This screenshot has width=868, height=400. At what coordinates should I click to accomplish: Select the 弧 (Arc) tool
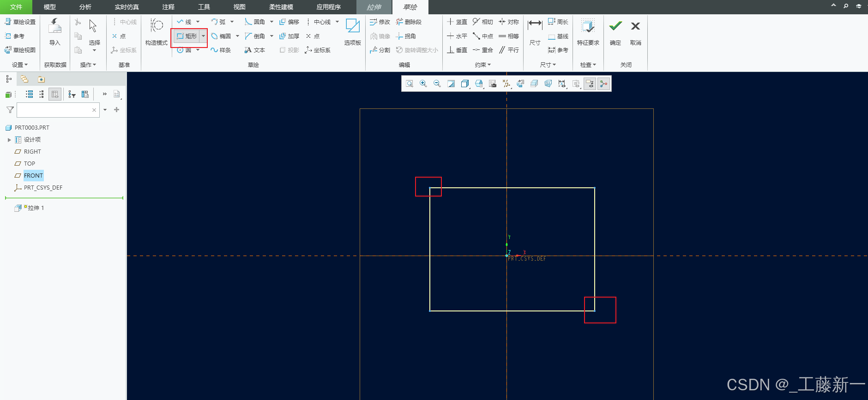point(218,22)
